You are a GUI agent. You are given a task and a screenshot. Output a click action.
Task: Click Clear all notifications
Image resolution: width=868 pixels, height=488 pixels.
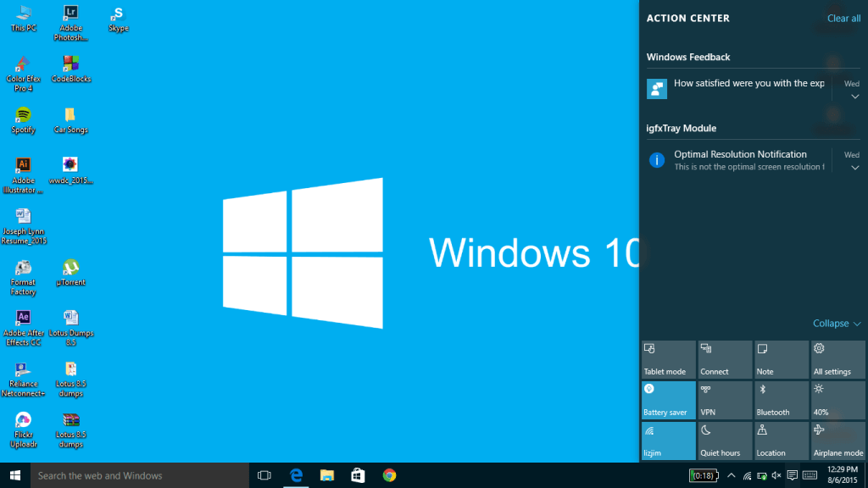click(843, 19)
